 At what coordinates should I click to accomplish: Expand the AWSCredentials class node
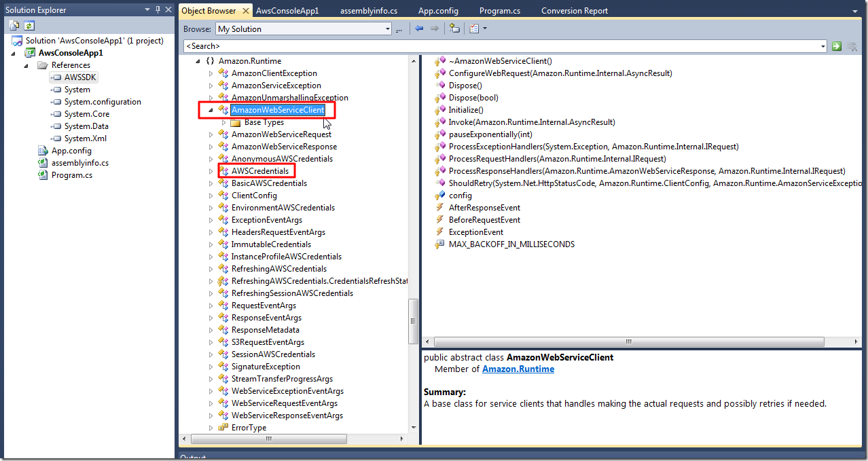211,171
